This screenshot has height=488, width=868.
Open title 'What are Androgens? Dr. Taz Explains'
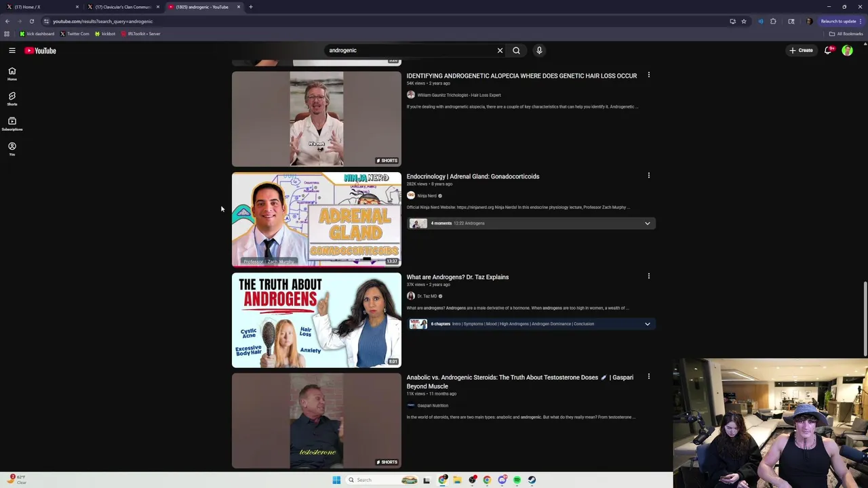tap(457, 277)
